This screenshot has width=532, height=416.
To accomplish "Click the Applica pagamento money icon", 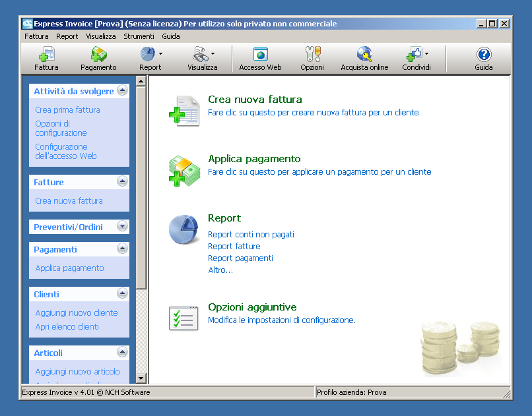I will (x=183, y=171).
